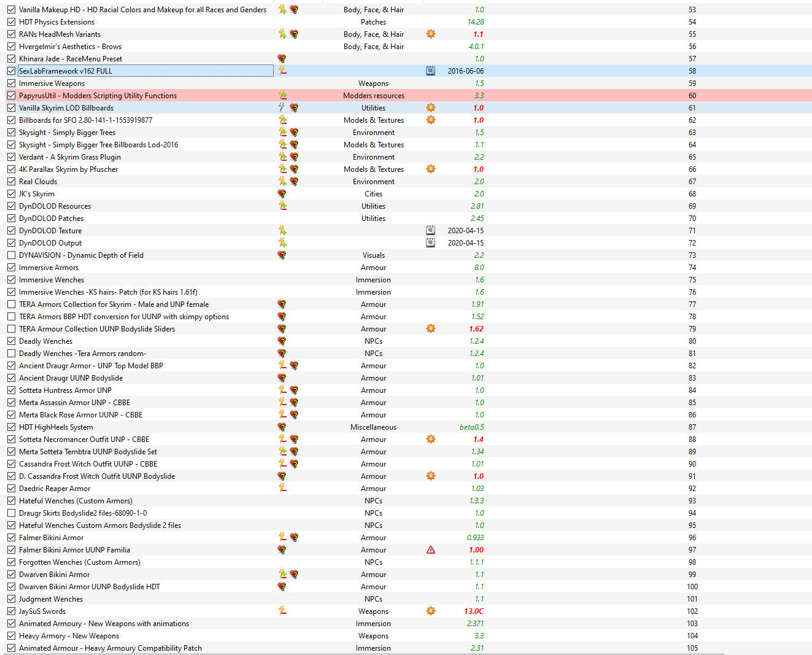Click the heart flag icon for Real Clouds

pos(294,181)
